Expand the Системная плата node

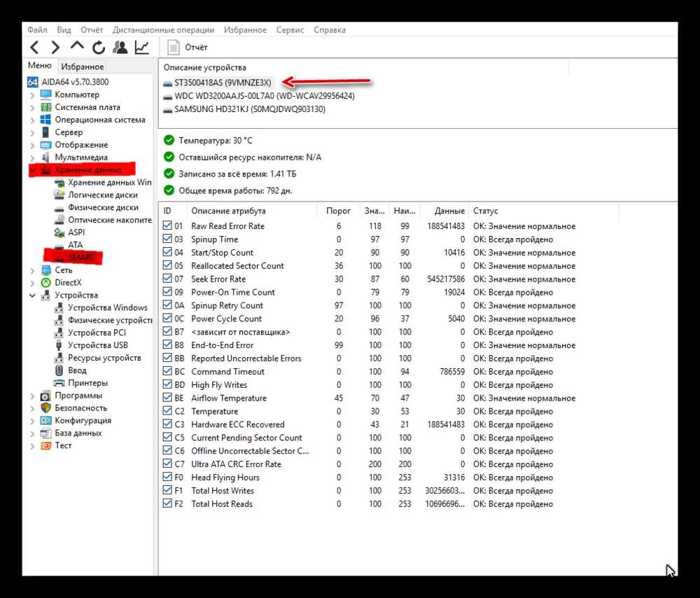click(32, 108)
